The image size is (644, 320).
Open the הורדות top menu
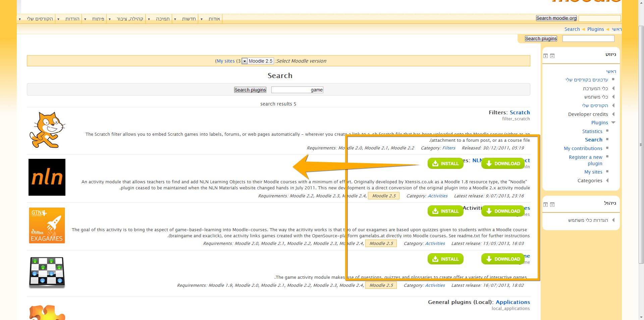[69, 19]
